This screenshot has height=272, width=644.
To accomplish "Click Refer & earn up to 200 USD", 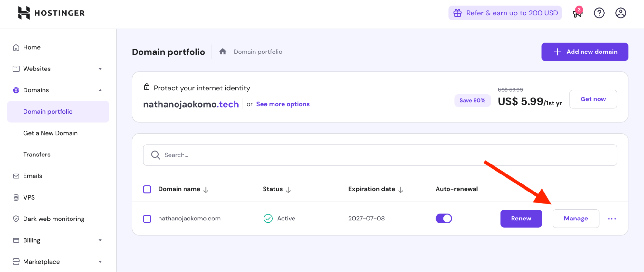I will (505, 13).
